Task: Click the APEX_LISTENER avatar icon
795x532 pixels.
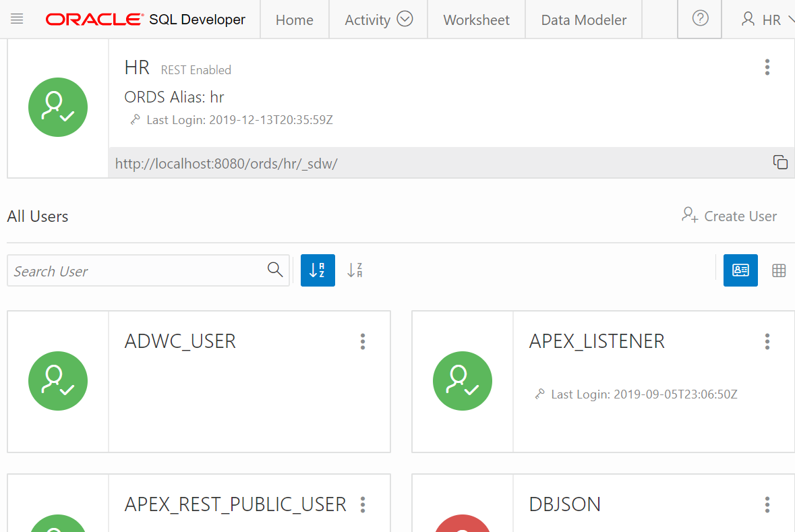Action: point(463,381)
